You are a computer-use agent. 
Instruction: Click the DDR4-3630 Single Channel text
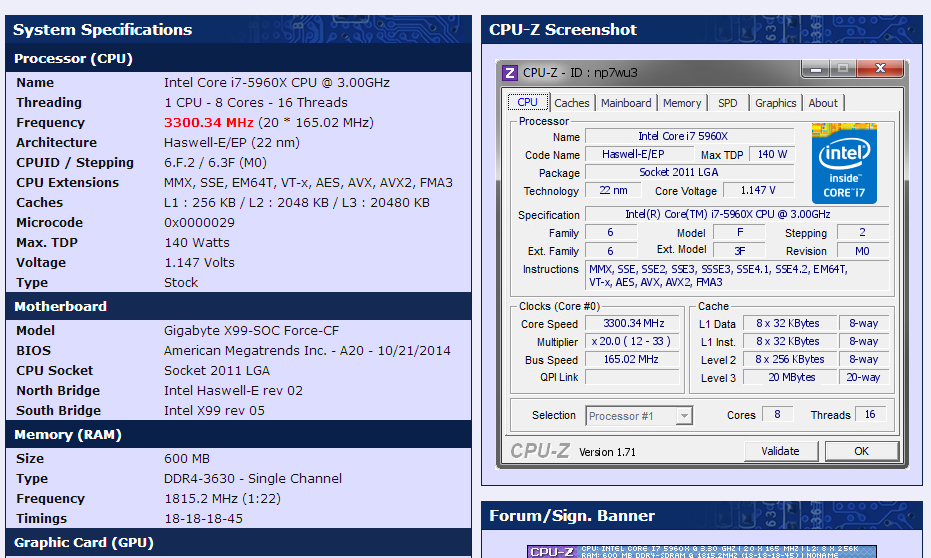(253, 478)
